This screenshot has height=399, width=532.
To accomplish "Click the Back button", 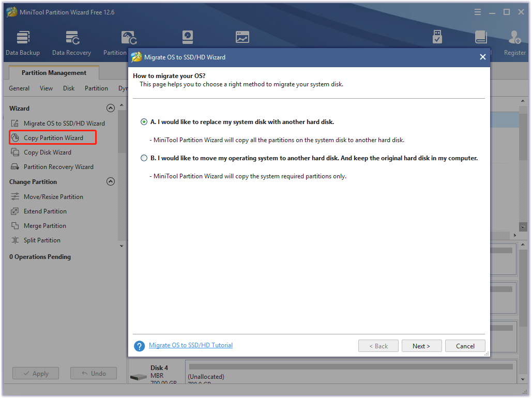I will coord(378,346).
